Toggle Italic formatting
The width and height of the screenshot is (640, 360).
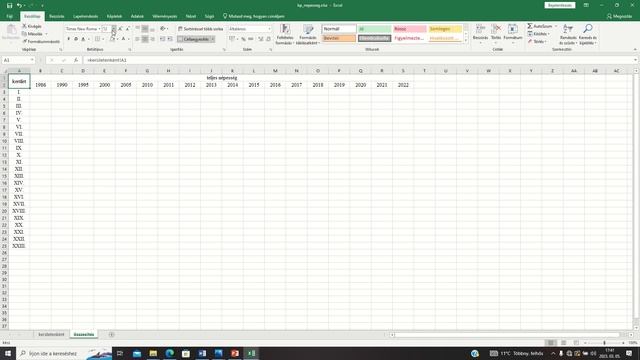coord(76,39)
